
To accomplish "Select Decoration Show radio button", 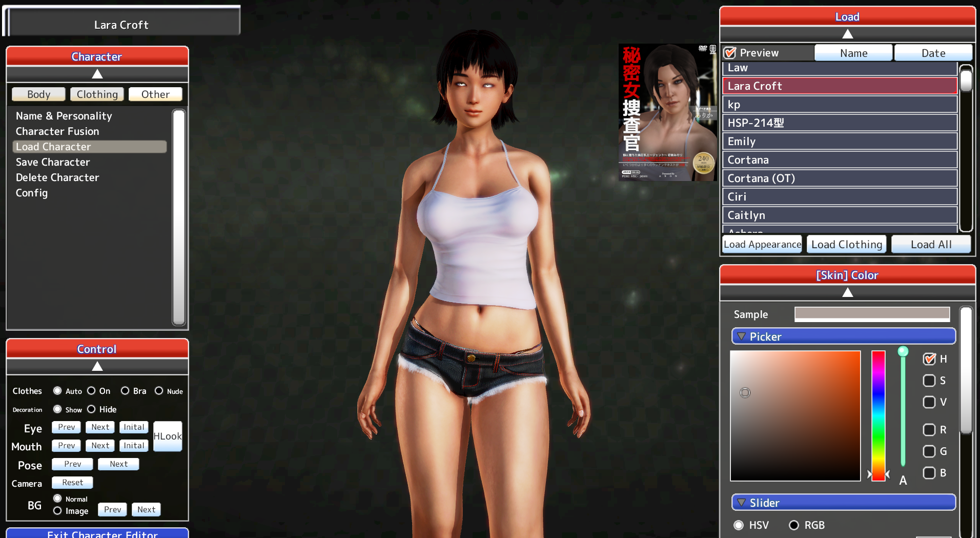I will [x=57, y=409].
